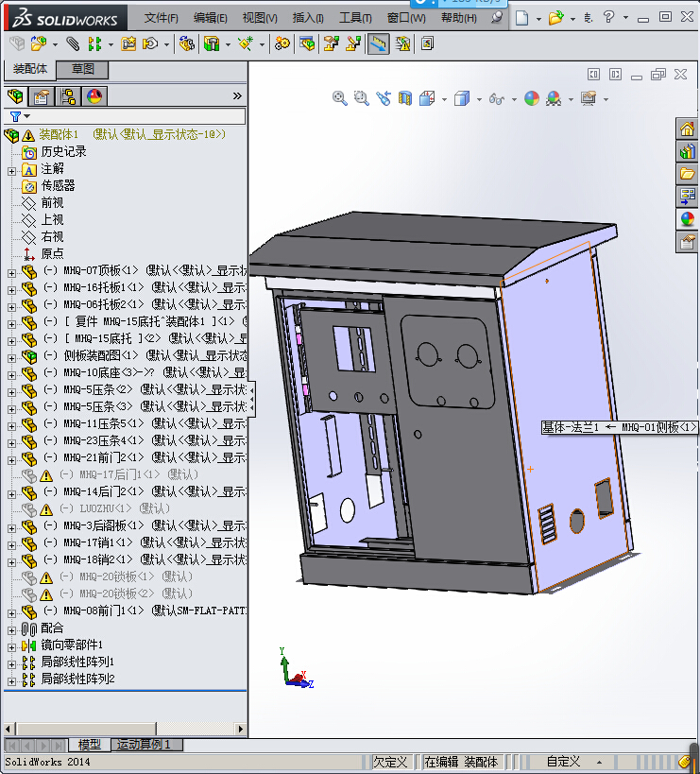Expand the 局部线性阵列2 feature
The image size is (700, 774).
point(12,681)
